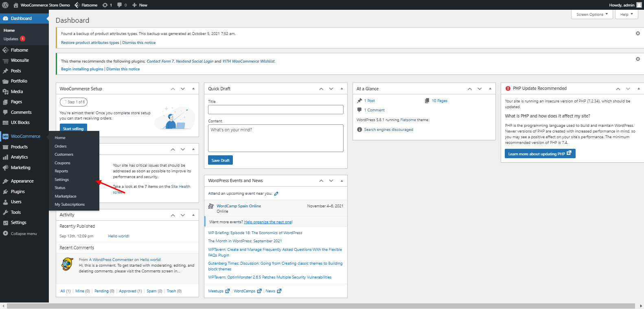Move Quick Draft panel up

click(321, 89)
